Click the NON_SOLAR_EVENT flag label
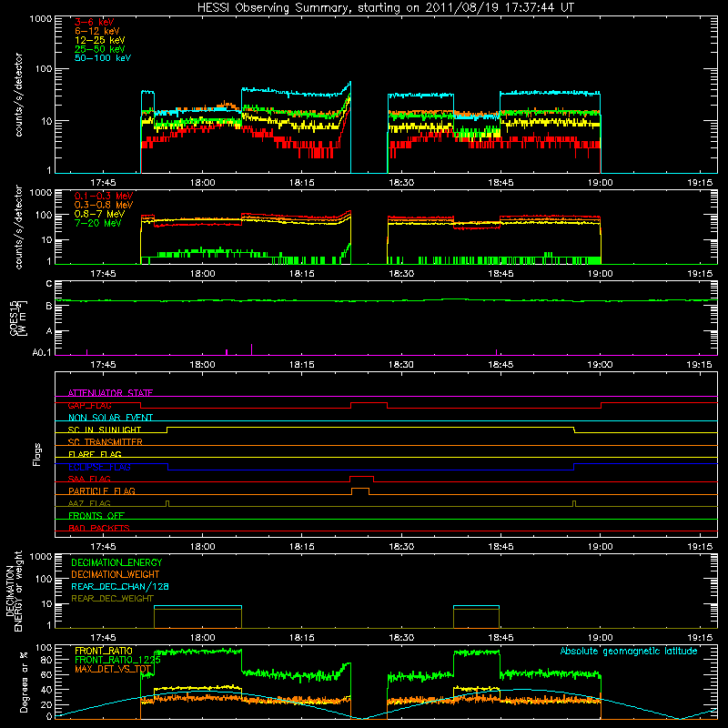The height and width of the screenshot is (728, 728). tap(110, 418)
